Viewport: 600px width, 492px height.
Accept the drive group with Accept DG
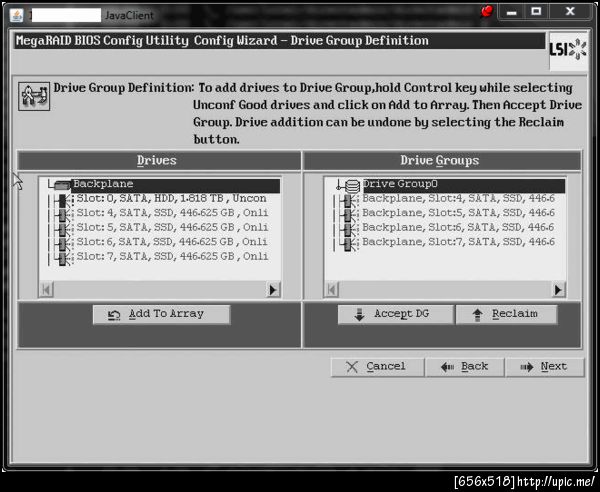[396, 314]
